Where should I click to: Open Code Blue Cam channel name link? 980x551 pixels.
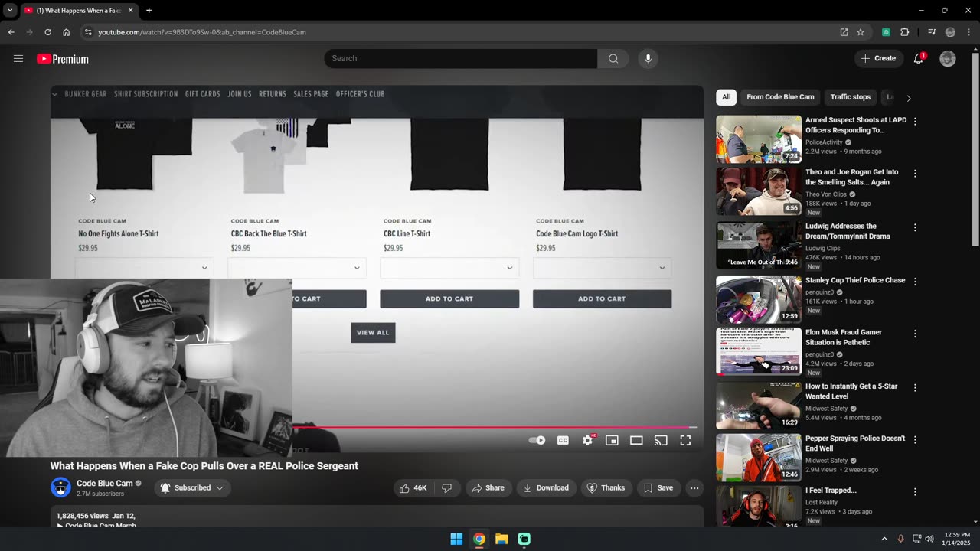tap(105, 484)
